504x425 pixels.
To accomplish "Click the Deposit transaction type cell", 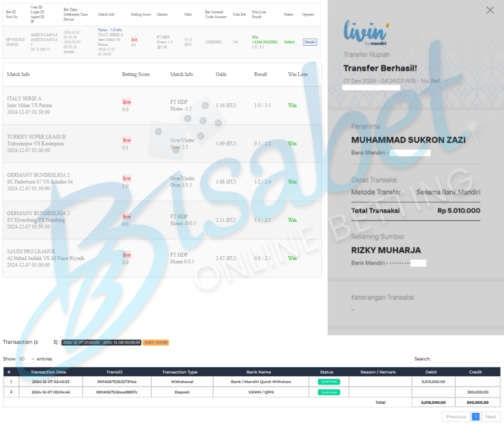I will (x=182, y=392).
